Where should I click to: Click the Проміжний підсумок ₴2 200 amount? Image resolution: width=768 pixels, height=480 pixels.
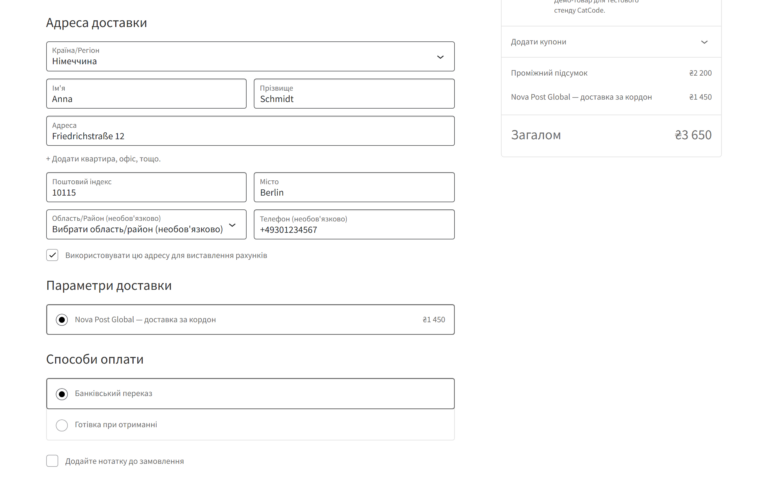pyautogui.click(x=700, y=73)
